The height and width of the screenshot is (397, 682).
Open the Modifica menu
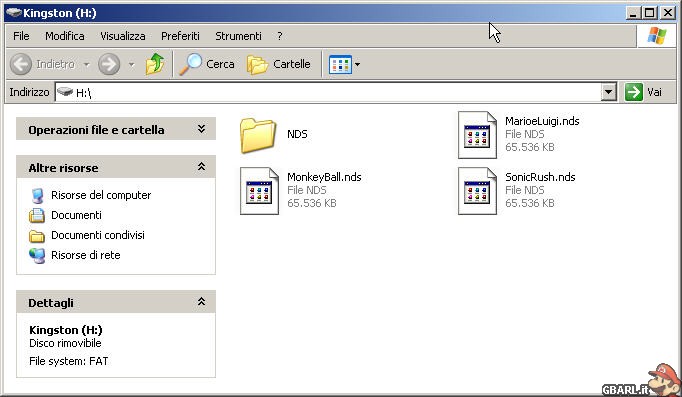point(65,36)
